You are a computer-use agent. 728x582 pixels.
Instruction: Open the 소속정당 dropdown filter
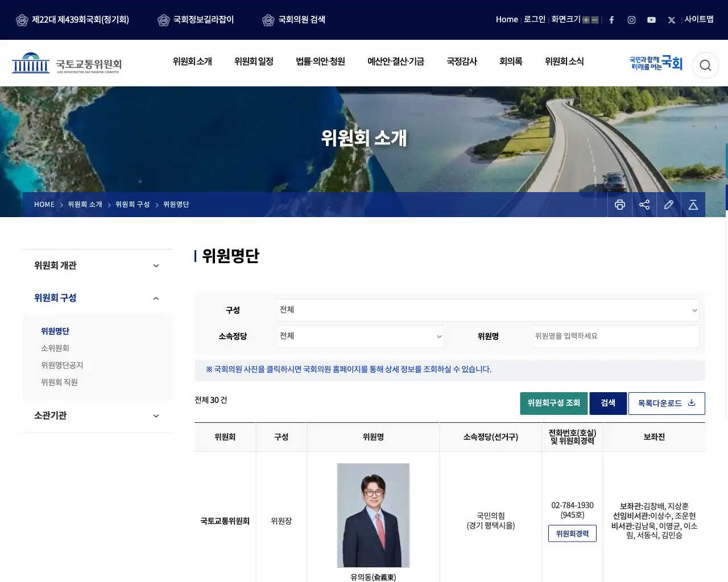(361, 336)
